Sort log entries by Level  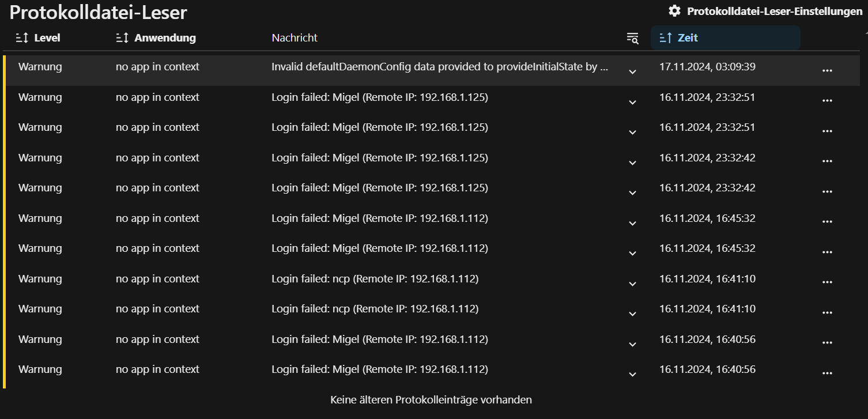coord(39,38)
